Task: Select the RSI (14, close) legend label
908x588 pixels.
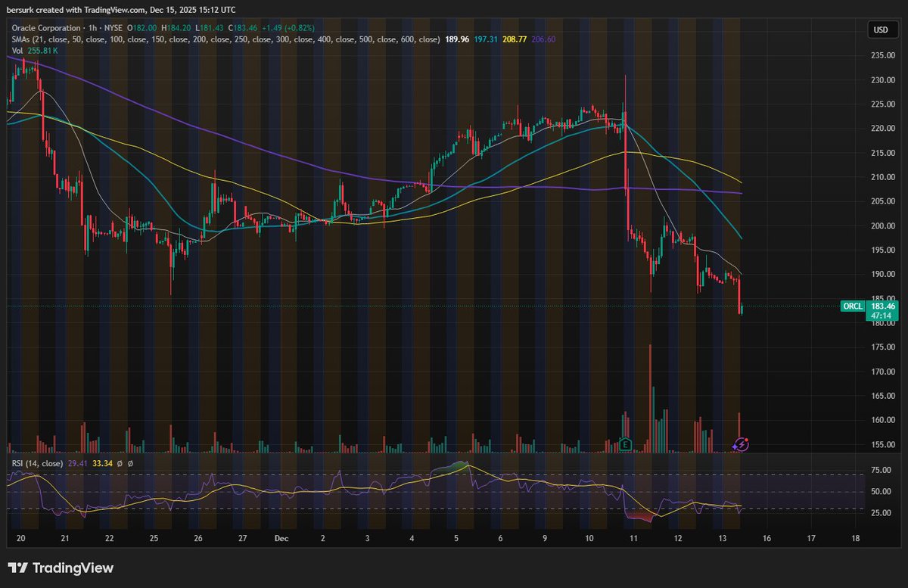Action: point(37,463)
